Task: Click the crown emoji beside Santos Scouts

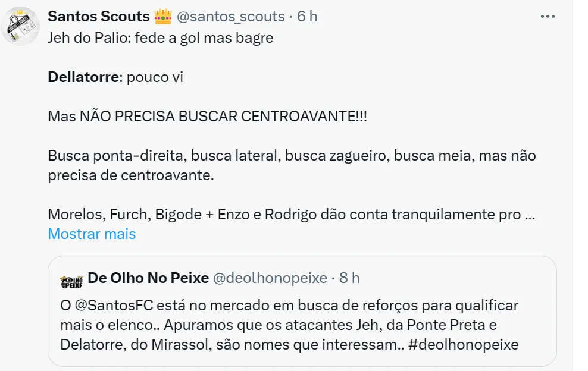Action: point(162,17)
